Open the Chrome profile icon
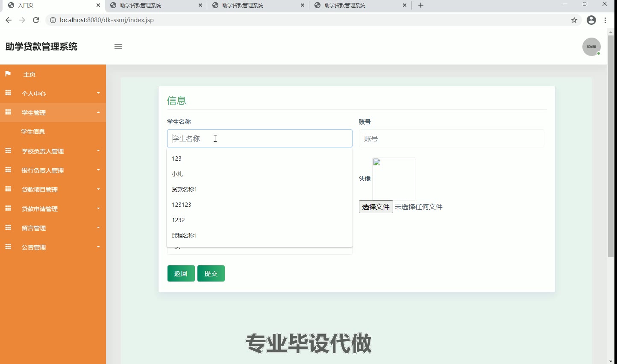Screen dimensions: 617x364 coord(591,20)
